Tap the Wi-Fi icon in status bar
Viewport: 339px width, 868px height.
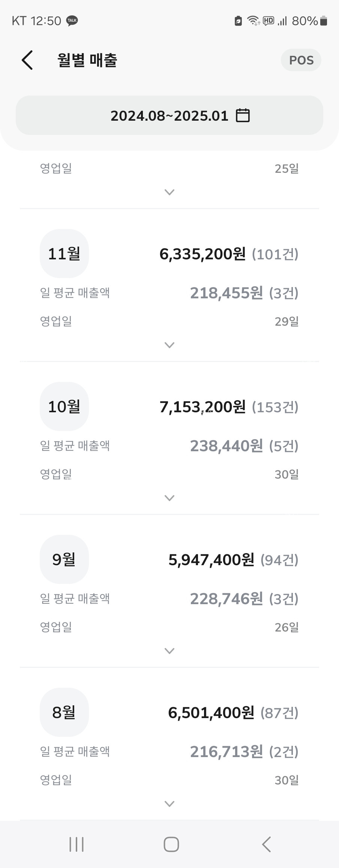pyautogui.click(x=253, y=21)
